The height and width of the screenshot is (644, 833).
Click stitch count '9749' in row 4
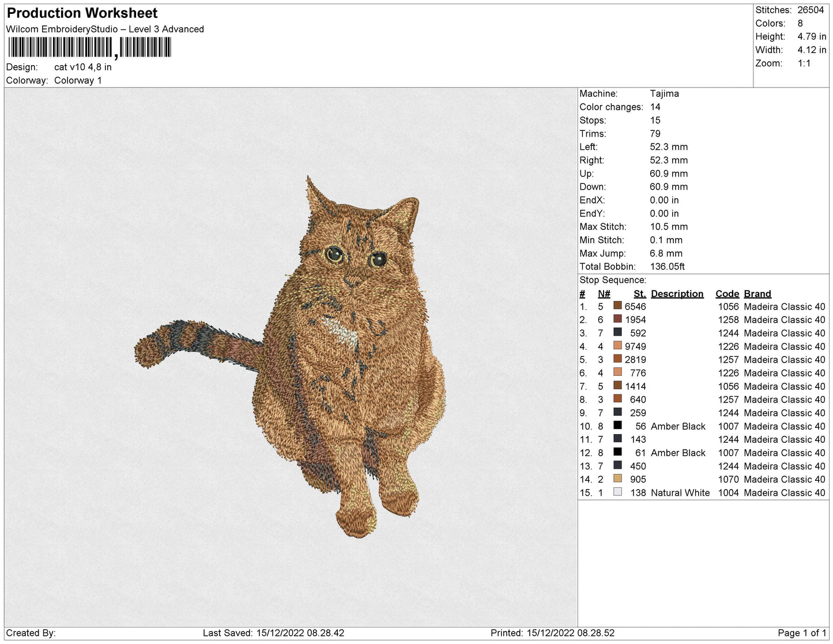point(635,347)
